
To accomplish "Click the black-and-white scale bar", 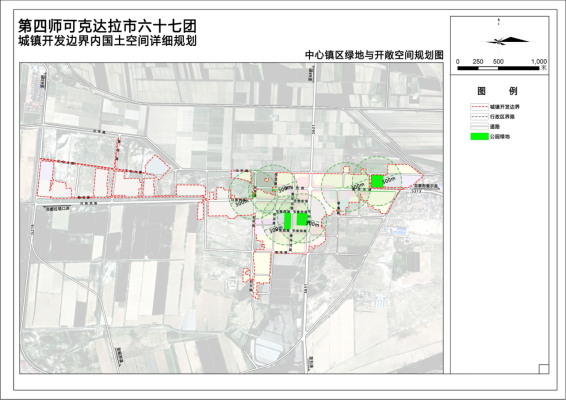I will click(498, 68).
